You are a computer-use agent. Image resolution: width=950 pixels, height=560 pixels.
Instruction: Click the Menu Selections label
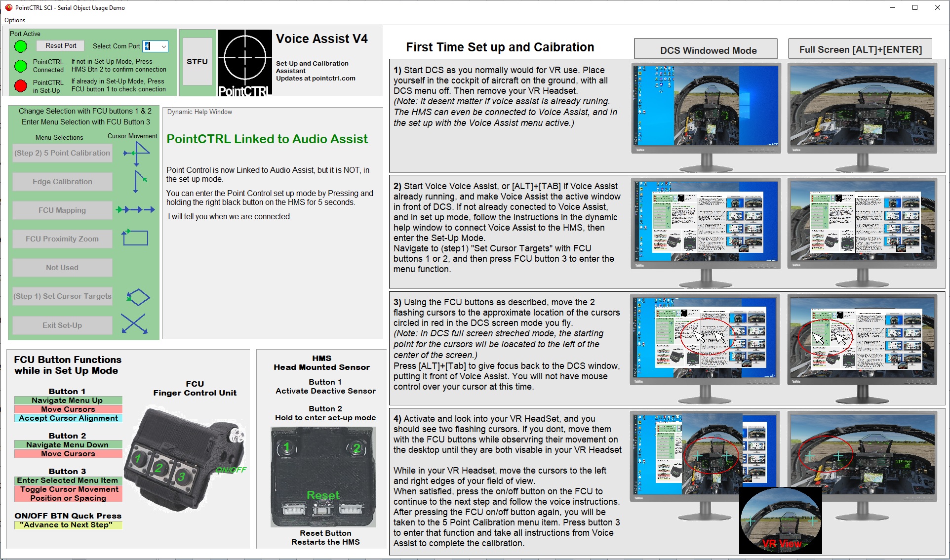59,138
